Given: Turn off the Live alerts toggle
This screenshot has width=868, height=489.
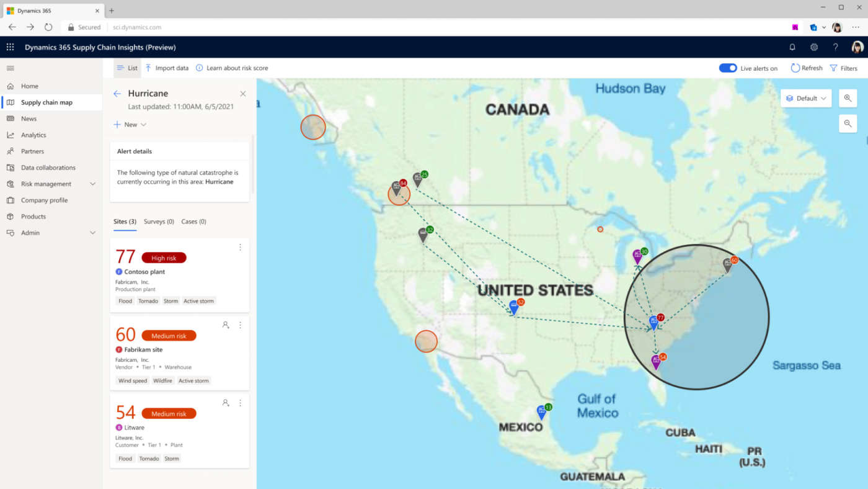Looking at the screenshot, I should coord(728,68).
